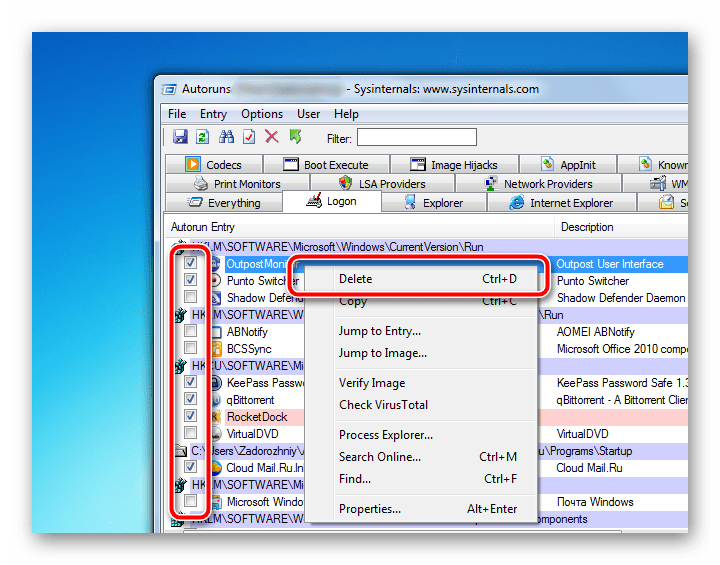Open the User menu
The height and width of the screenshot is (565, 720).
(x=308, y=114)
